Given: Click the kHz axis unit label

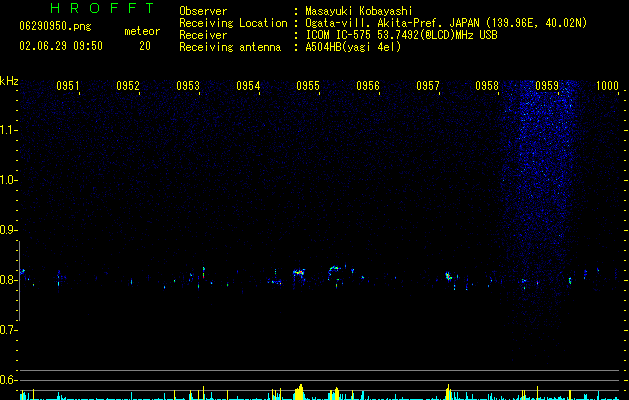Looking at the screenshot, I should tap(9, 81).
